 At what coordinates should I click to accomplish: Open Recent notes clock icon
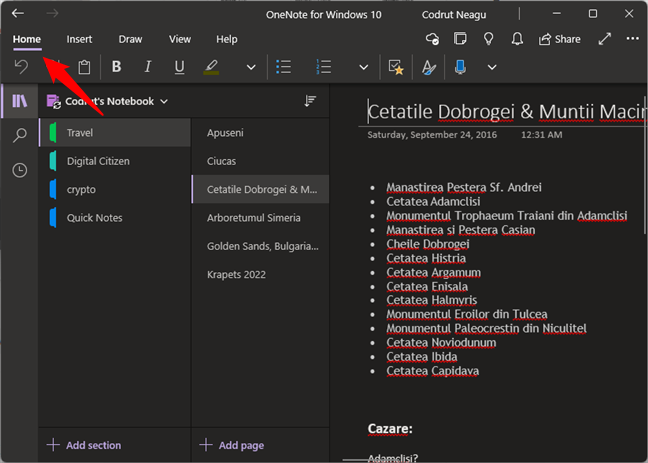click(x=19, y=170)
